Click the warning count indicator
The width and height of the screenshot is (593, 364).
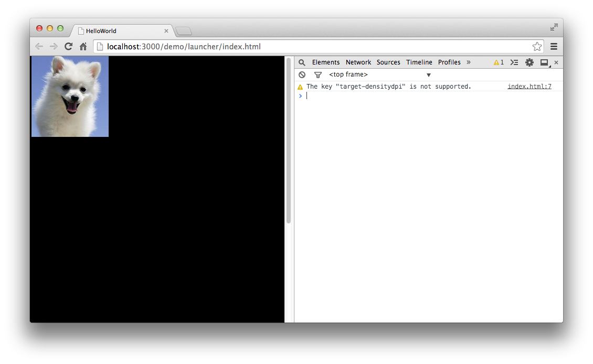(x=499, y=62)
